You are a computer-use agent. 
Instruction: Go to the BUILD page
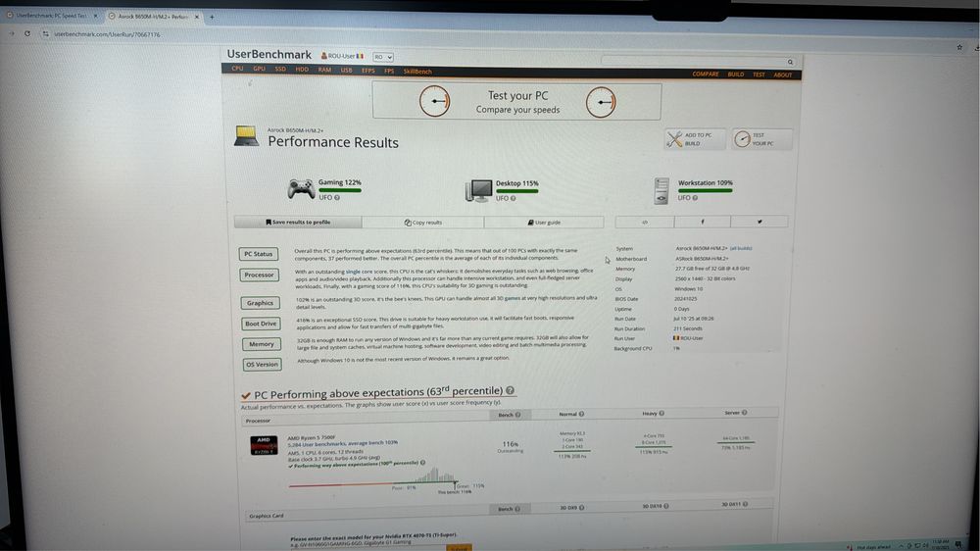(x=736, y=75)
